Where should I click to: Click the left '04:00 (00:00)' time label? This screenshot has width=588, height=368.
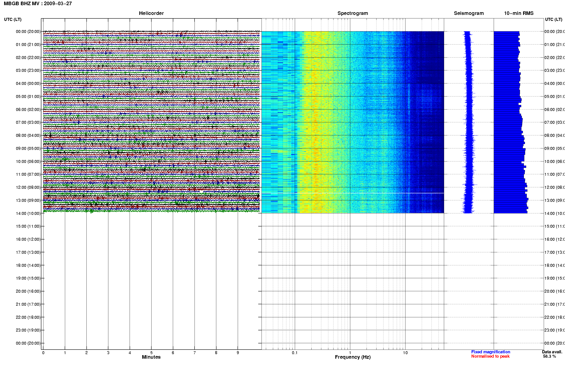(x=28, y=83)
